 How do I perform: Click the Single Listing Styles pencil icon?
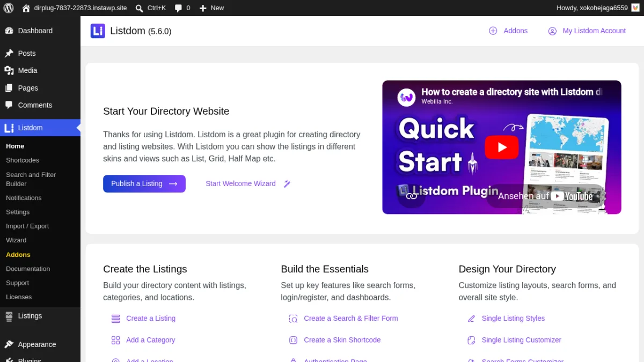point(471,319)
